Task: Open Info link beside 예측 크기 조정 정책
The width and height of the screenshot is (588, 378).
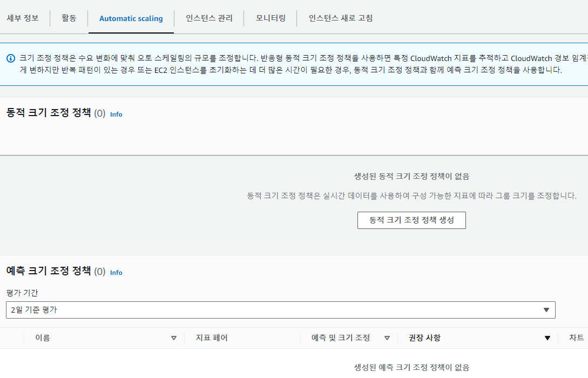Action: pos(116,273)
